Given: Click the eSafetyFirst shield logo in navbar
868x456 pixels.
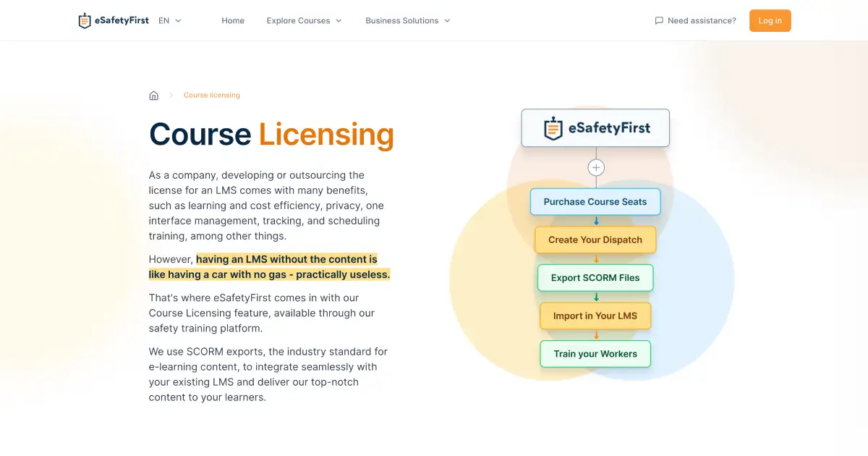Looking at the screenshot, I should 84,20.
